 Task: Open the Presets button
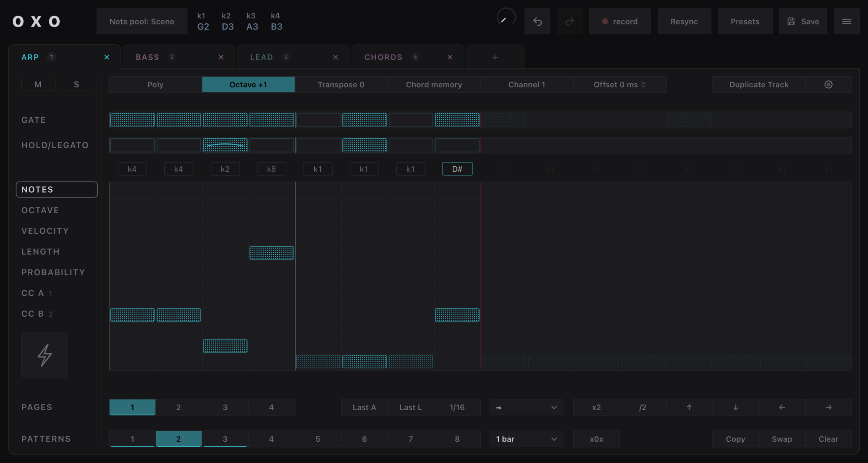pos(745,22)
